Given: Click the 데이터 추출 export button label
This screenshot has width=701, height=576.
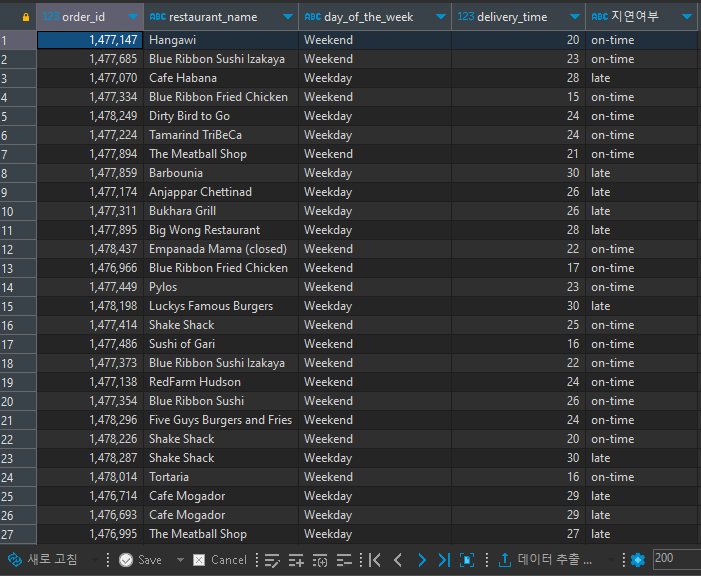Looking at the screenshot, I should (554, 559).
